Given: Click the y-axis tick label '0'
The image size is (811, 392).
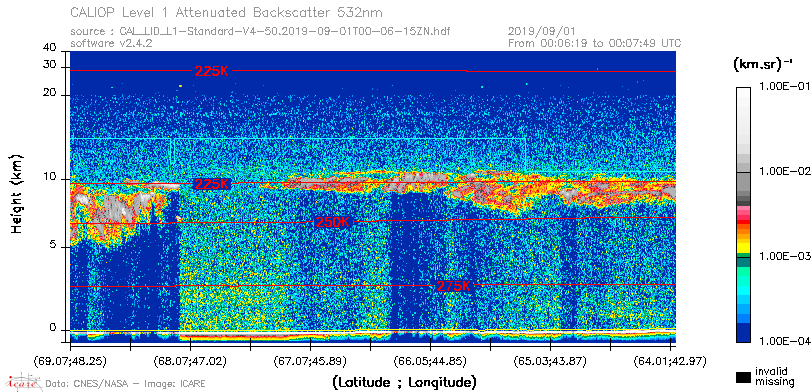Looking at the screenshot, I should 53,328.
